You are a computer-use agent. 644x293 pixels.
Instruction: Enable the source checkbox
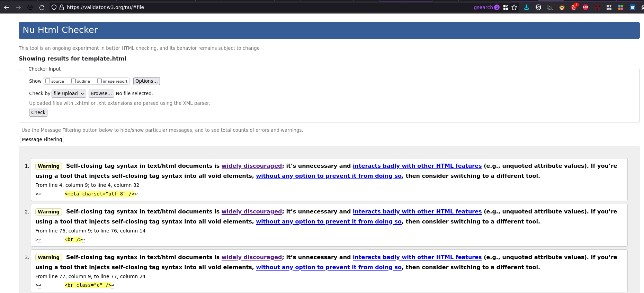coord(48,81)
